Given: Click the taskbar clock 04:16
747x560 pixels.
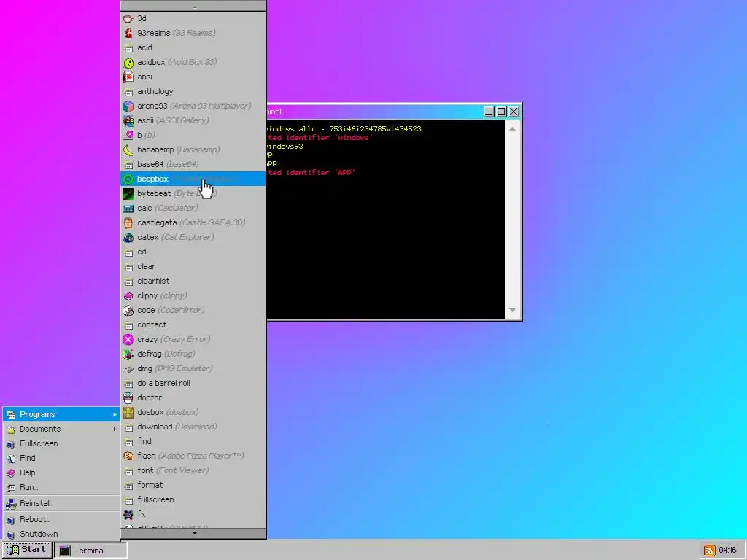Looking at the screenshot, I should 727,550.
